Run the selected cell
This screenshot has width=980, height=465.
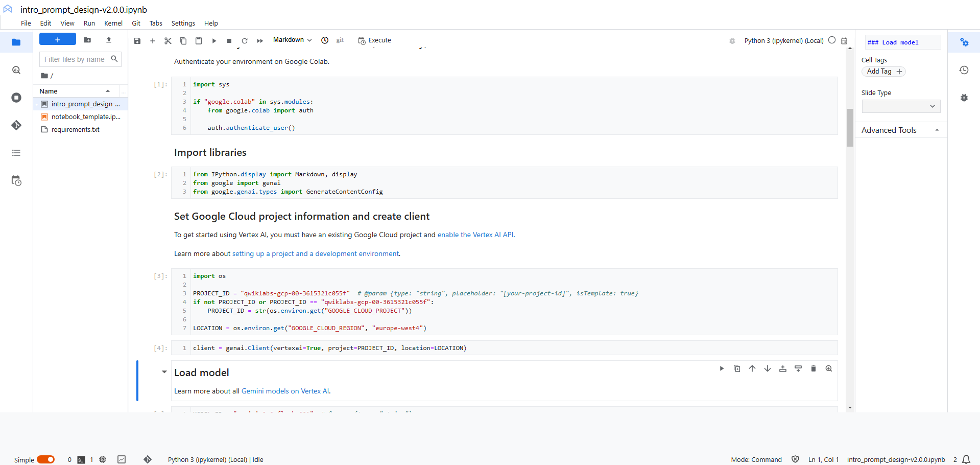coord(214,41)
